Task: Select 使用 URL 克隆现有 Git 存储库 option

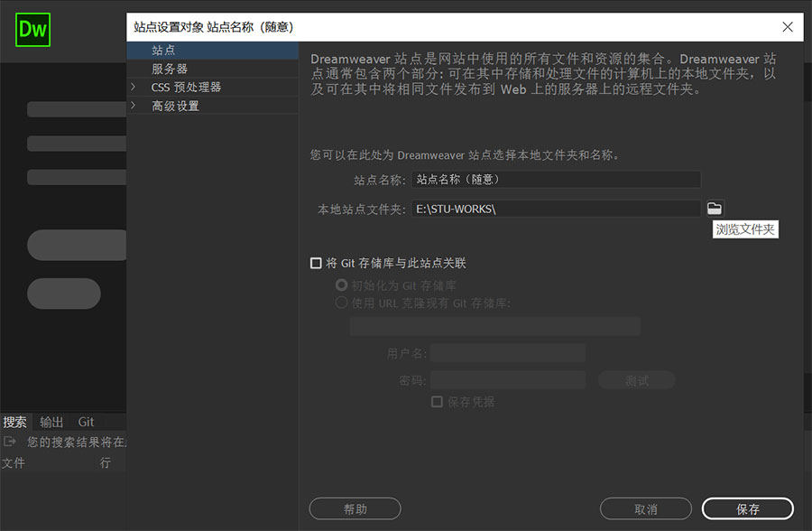Action: [342, 303]
